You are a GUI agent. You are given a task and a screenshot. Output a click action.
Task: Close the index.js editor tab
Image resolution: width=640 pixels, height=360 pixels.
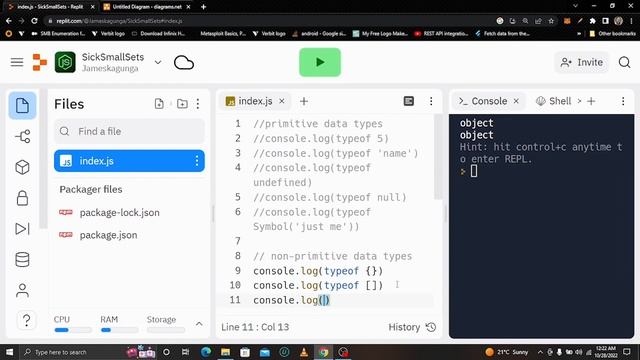tap(282, 101)
